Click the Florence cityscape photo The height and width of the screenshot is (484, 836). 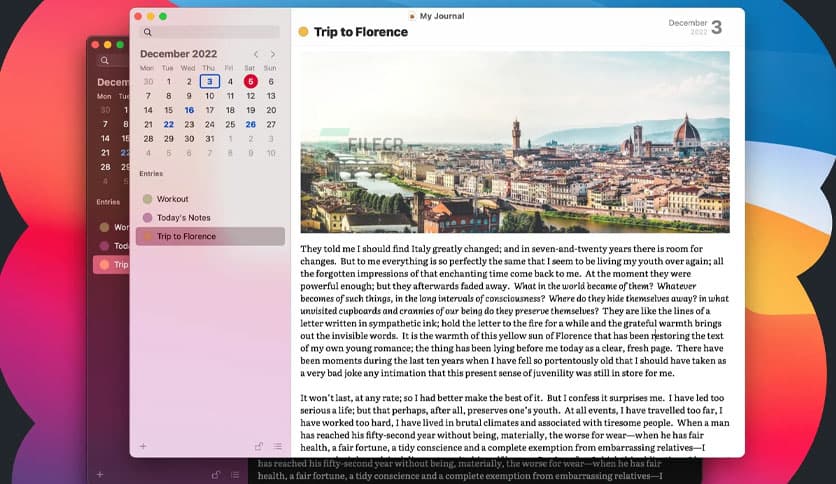[x=515, y=141]
